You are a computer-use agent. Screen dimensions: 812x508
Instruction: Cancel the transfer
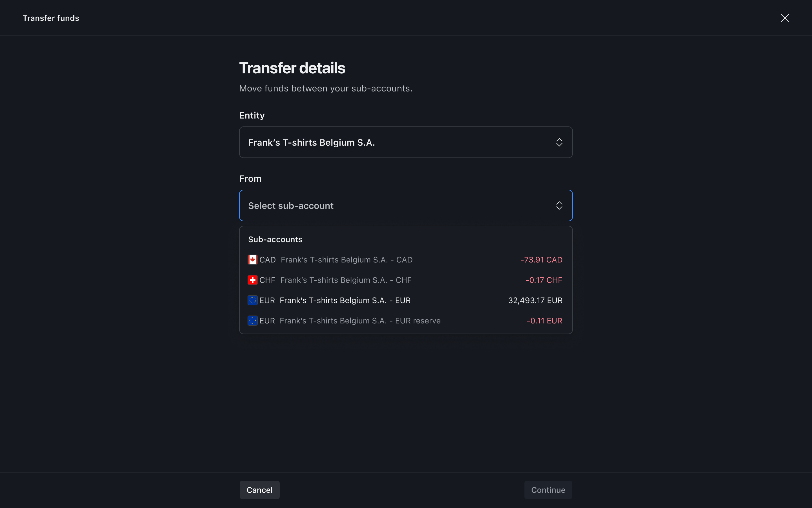259,490
